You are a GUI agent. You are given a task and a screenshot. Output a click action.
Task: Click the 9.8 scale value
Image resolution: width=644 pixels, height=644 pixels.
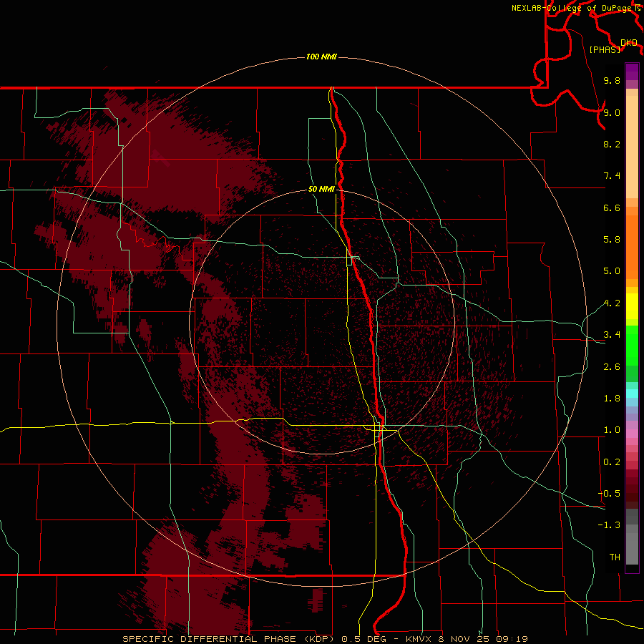coord(612,80)
